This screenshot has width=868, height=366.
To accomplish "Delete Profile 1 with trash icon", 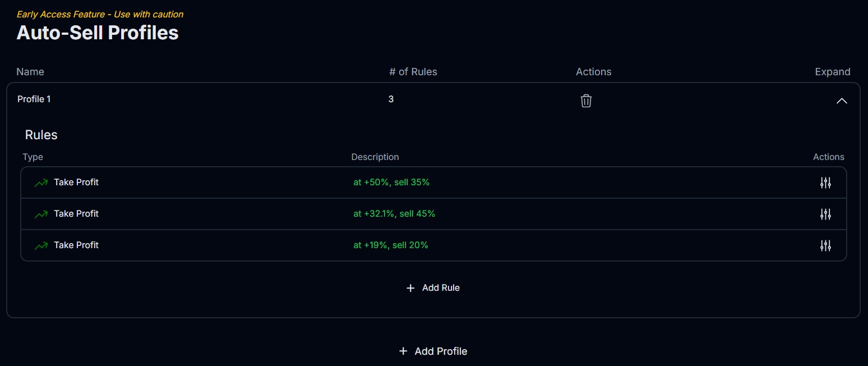I will click(586, 101).
